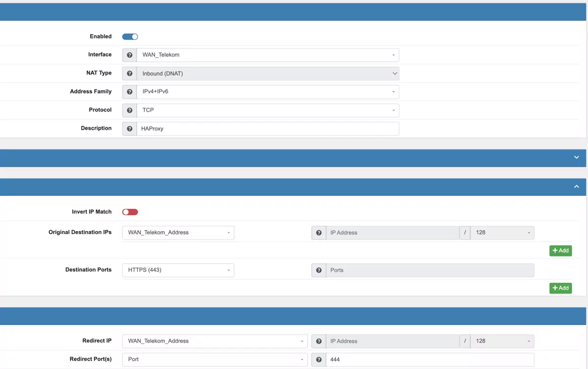Click the Protocol help icon

(x=129, y=110)
